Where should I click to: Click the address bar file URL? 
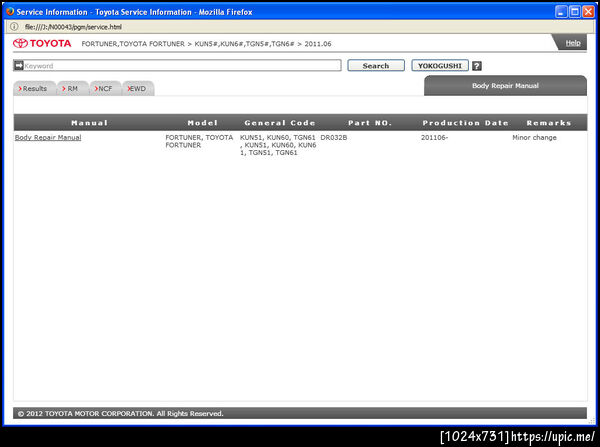73,27
